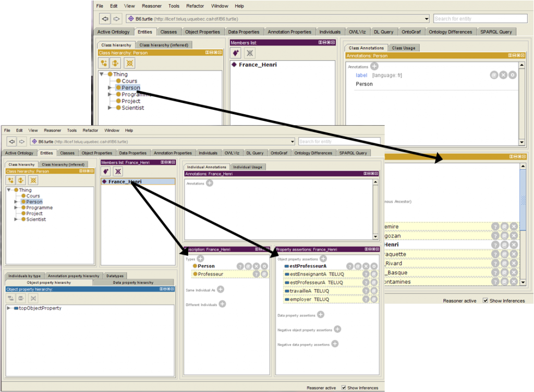Add an object property assertion for France_Henri
The height and width of the screenshot is (392, 534).
click(323, 259)
